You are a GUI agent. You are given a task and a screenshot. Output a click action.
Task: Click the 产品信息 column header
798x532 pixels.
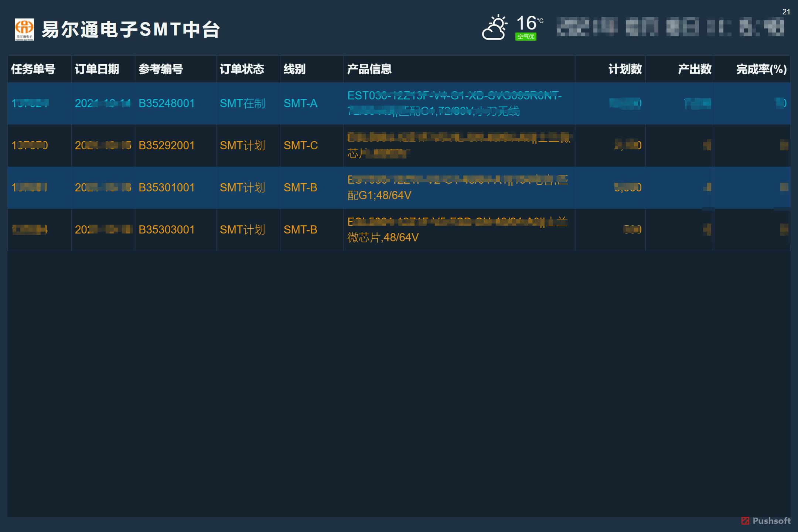369,69
